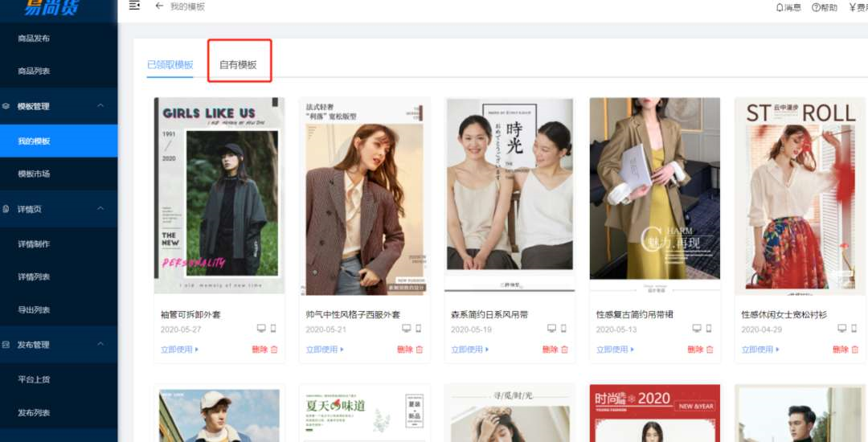The width and height of the screenshot is (868, 442).
Task: Open GIRLS LIKE US template thumbnail
Action: [x=219, y=195]
